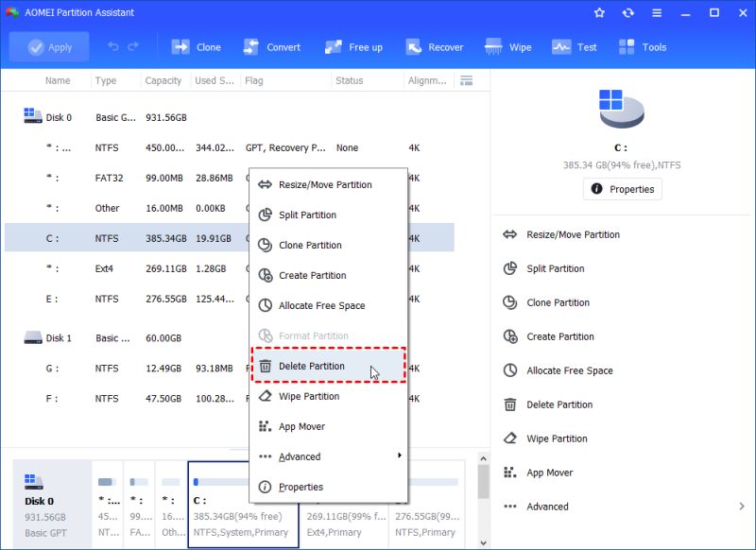Screen dimensions: 756x550
Task: Click the refresh icon in the title bar
Action: pos(627,12)
